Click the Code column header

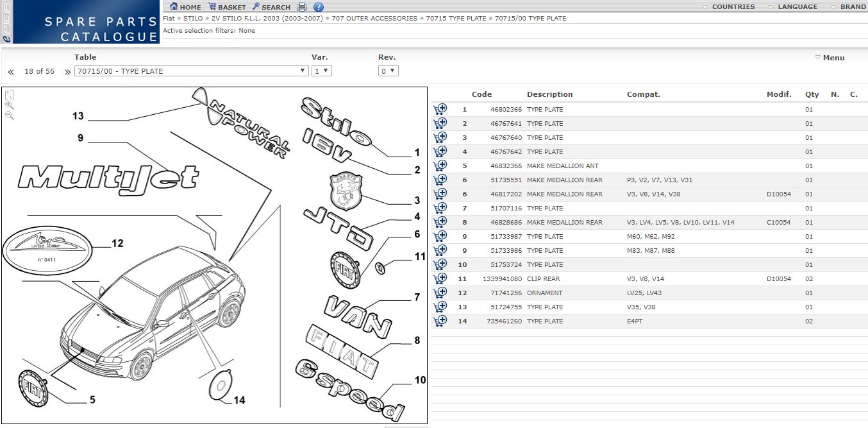click(481, 94)
